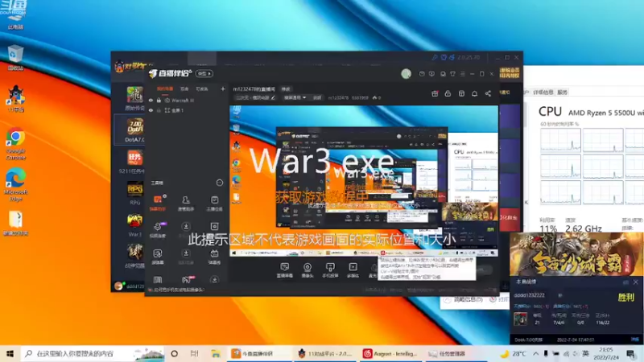Toggle visibility eye of Warcraft III source
Image resolution: width=644 pixels, height=362 pixels.
[x=151, y=101]
